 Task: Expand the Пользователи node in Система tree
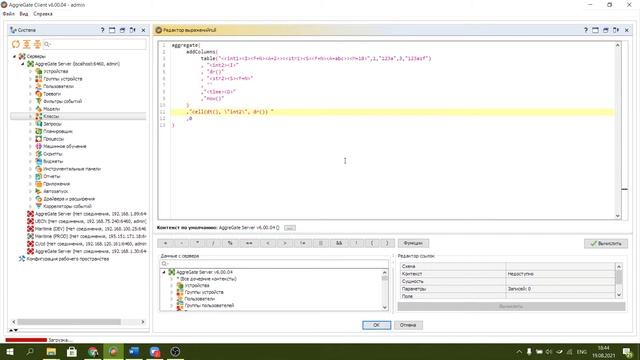click(31, 87)
